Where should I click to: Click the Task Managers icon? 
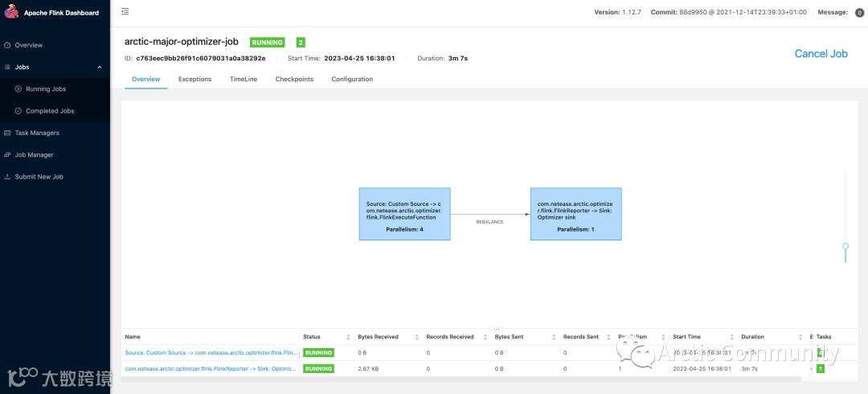point(7,133)
